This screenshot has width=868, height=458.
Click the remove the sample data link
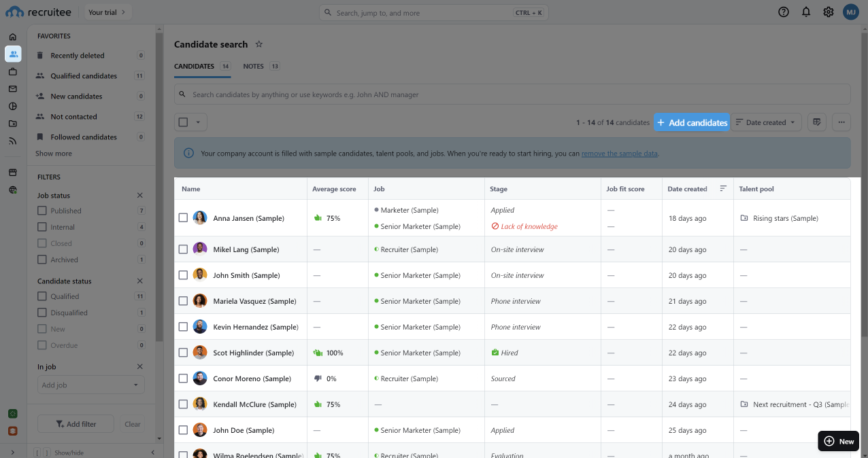point(619,154)
